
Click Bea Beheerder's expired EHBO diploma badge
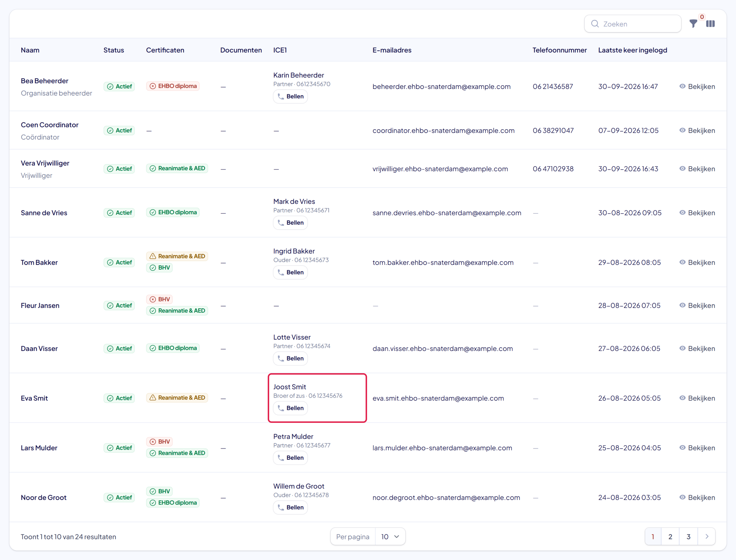click(x=173, y=86)
